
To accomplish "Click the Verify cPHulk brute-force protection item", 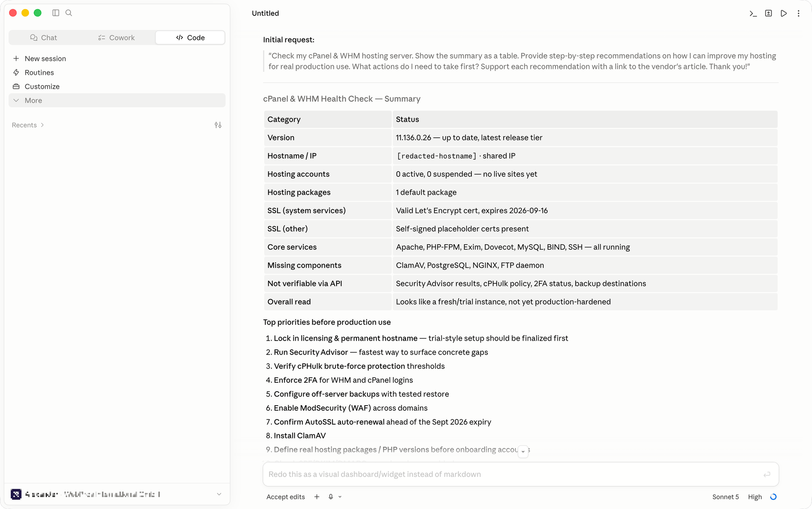I will tap(359, 366).
